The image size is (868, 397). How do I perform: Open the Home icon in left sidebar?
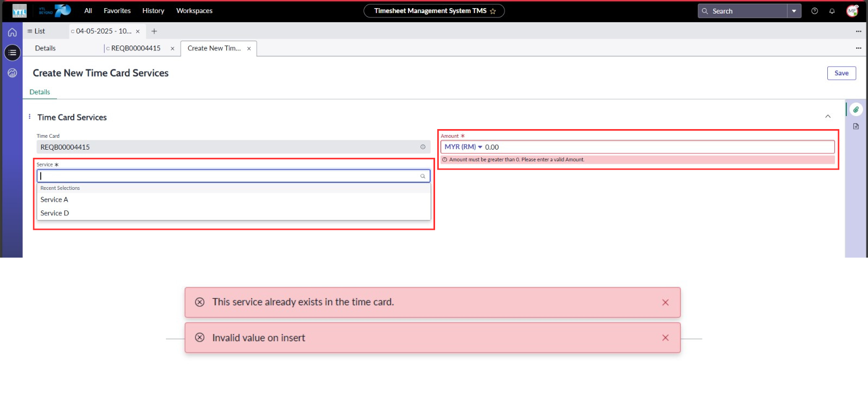coord(12,32)
